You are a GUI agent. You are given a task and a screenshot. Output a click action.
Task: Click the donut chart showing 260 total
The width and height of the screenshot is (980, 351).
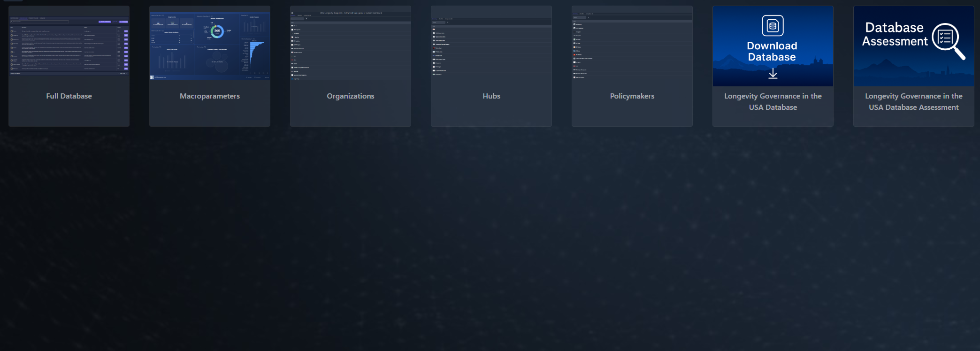click(217, 31)
